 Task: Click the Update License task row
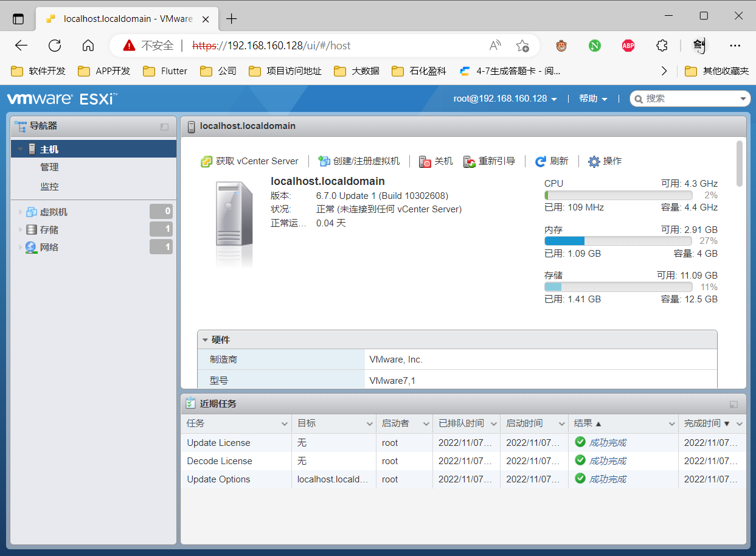tap(463, 443)
